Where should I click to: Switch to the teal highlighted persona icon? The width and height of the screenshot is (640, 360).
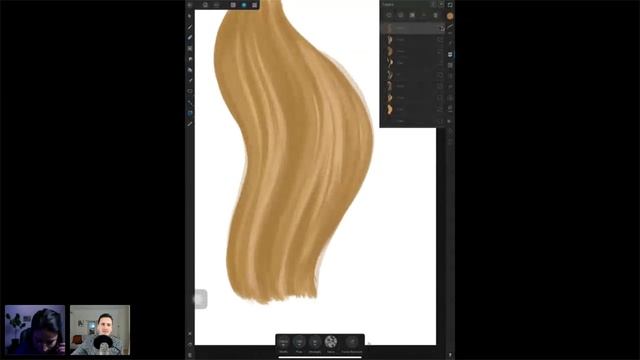coord(244,5)
